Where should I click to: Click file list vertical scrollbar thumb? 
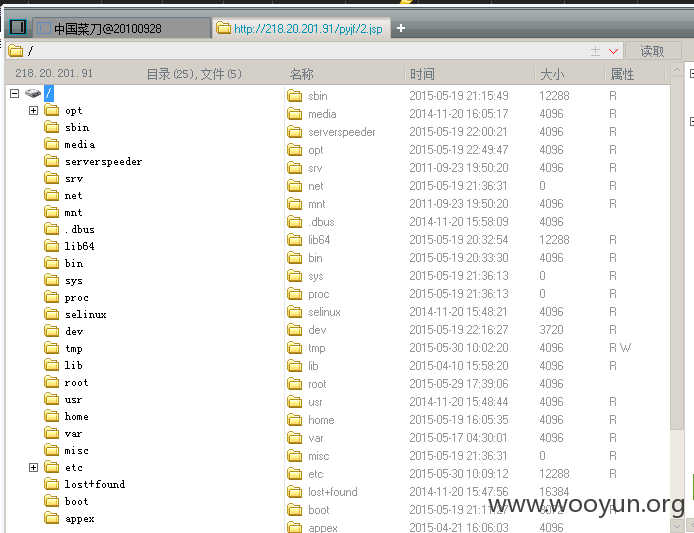(x=677, y=253)
